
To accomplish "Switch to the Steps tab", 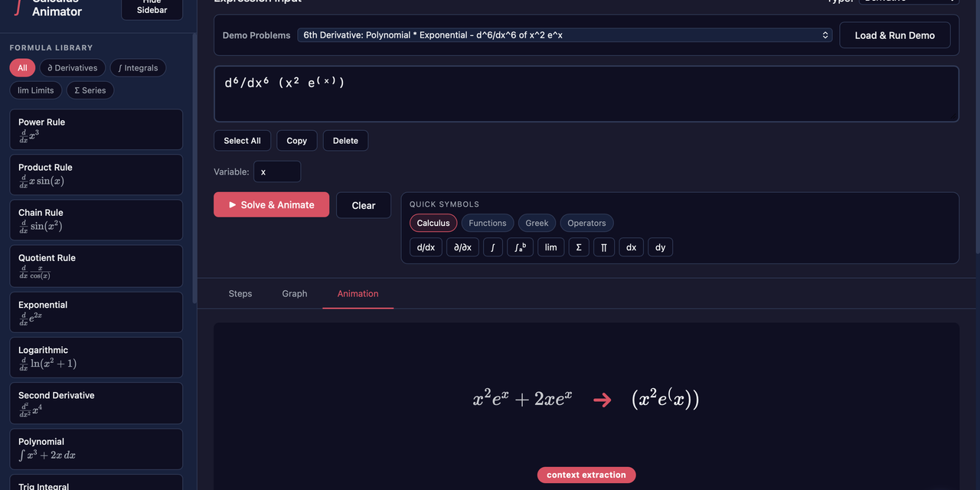I will click(240, 293).
